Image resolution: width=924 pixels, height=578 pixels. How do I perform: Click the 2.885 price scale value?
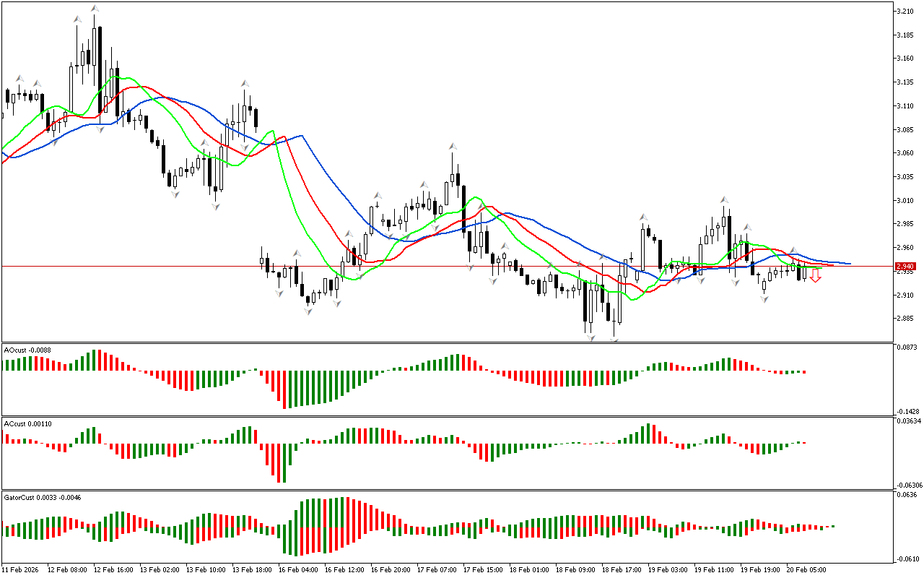[x=906, y=319]
